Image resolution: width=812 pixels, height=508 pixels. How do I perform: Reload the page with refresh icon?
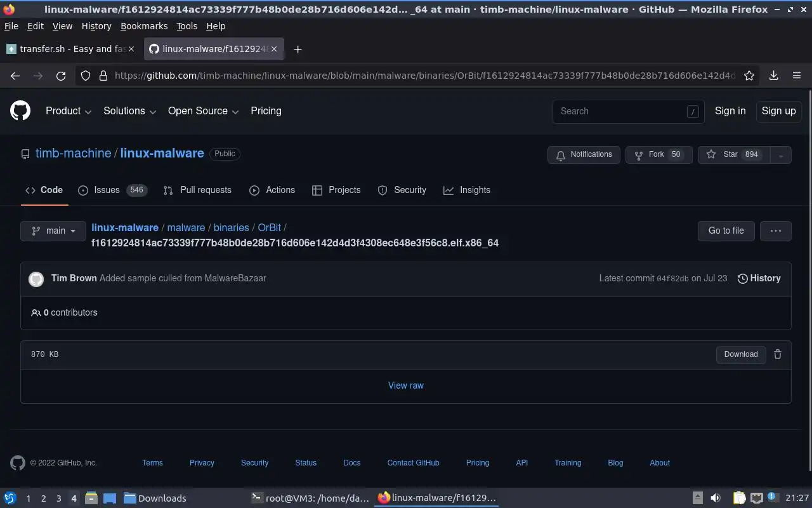coord(61,76)
